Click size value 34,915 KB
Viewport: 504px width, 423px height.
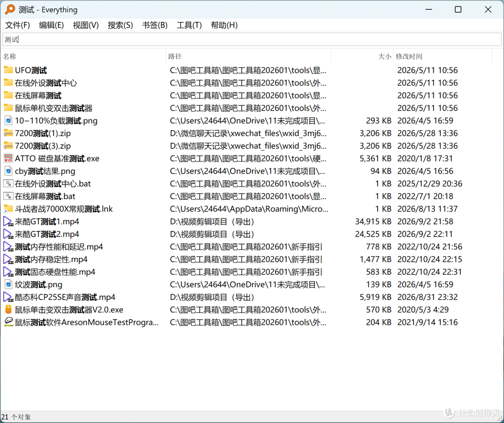coord(373,221)
